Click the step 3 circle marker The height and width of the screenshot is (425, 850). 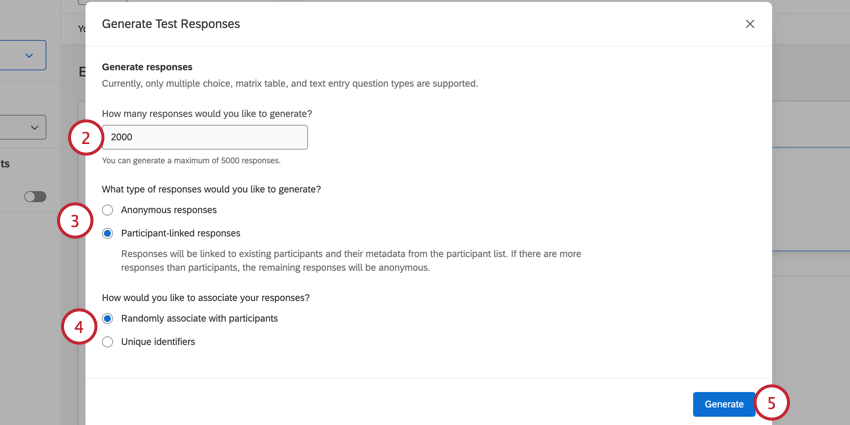75,221
